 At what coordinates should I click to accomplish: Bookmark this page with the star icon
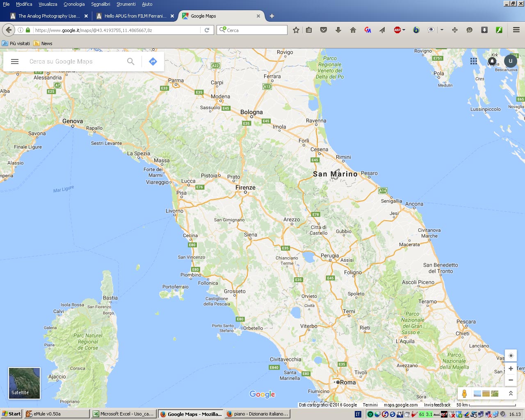click(x=296, y=30)
